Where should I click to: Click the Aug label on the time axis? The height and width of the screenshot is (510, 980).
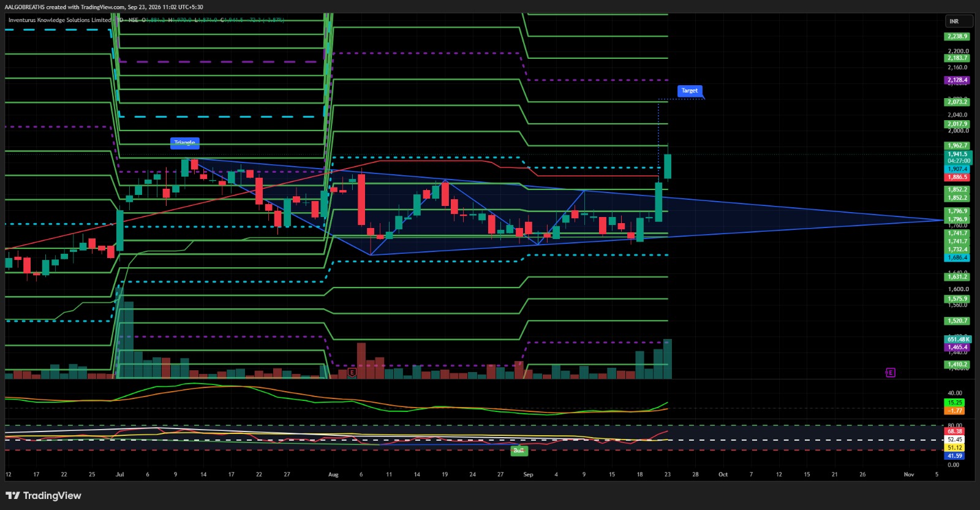tap(333, 474)
